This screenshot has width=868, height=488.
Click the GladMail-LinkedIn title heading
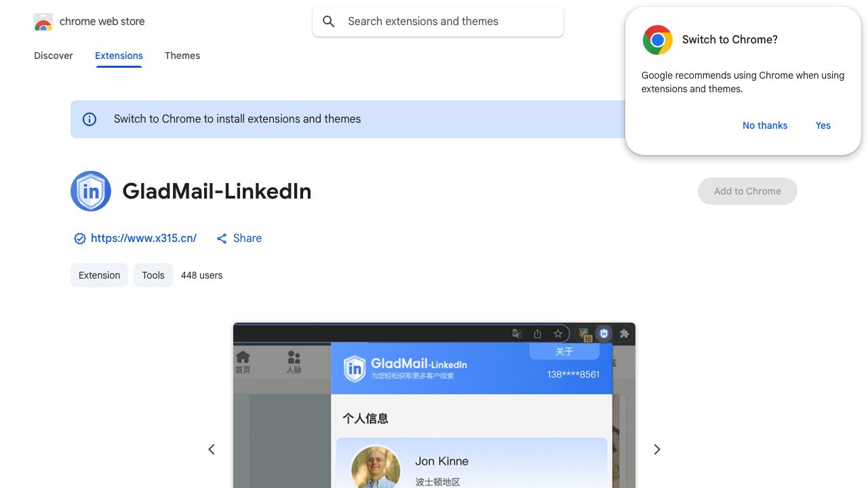point(217,191)
